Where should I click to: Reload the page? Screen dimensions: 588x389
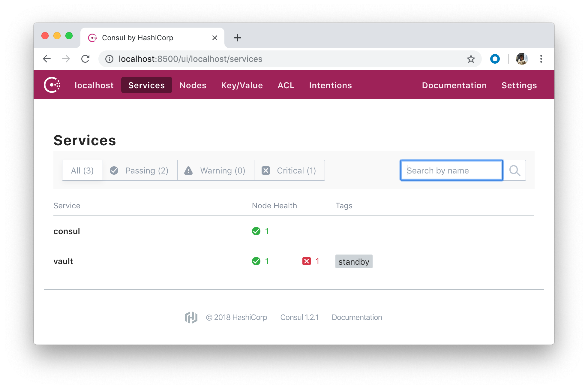pyautogui.click(x=85, y=59)
